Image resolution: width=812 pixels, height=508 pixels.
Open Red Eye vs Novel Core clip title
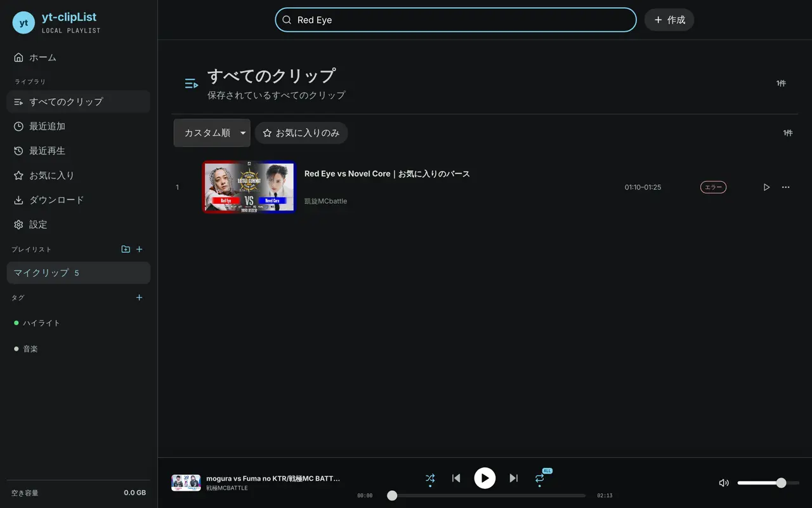pos(387,173)
